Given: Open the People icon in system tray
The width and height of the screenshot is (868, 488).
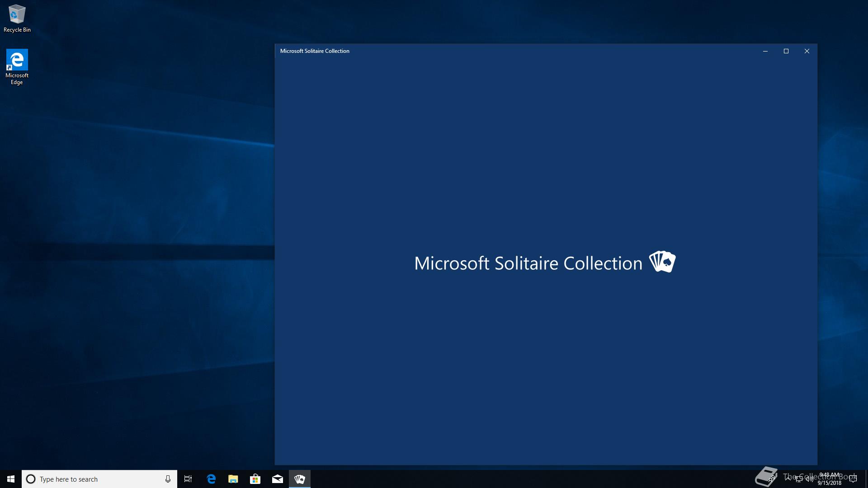Looking at the screenshot, I should [x=772, y=479].
